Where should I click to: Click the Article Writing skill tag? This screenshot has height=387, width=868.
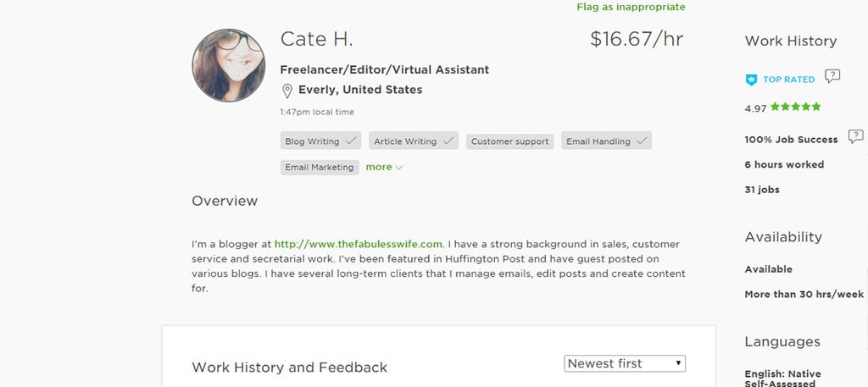coord(405,141)
